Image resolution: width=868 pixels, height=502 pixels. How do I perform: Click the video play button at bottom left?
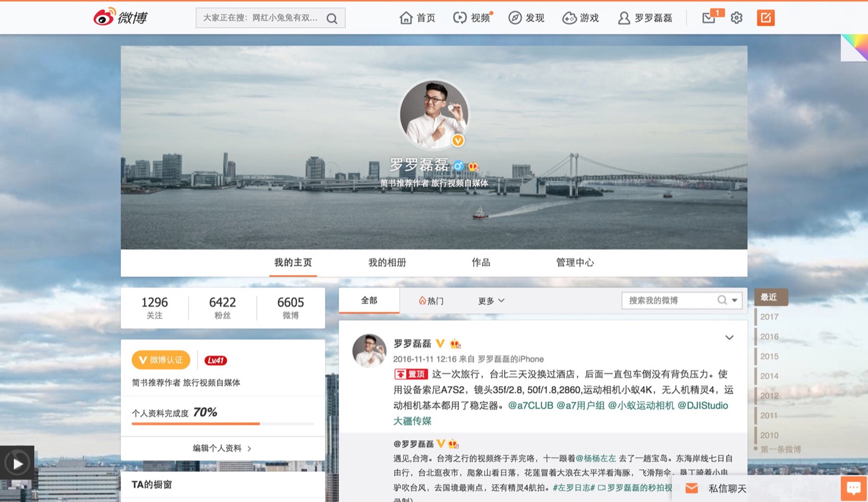click(17, 463)
